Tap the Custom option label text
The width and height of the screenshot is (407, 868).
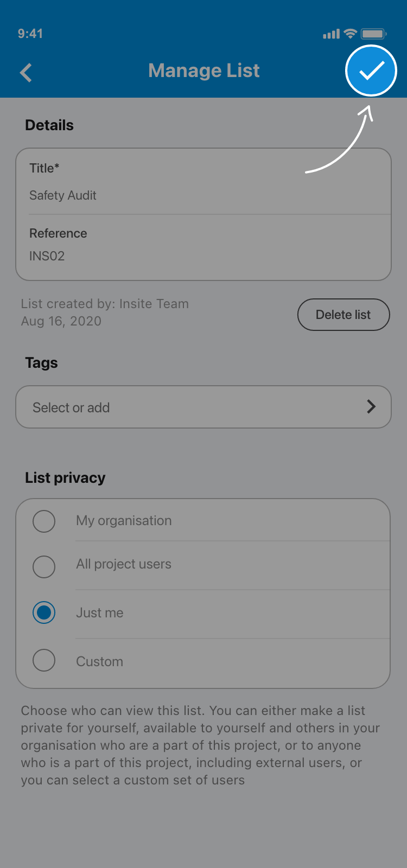[x=100, y=662]
